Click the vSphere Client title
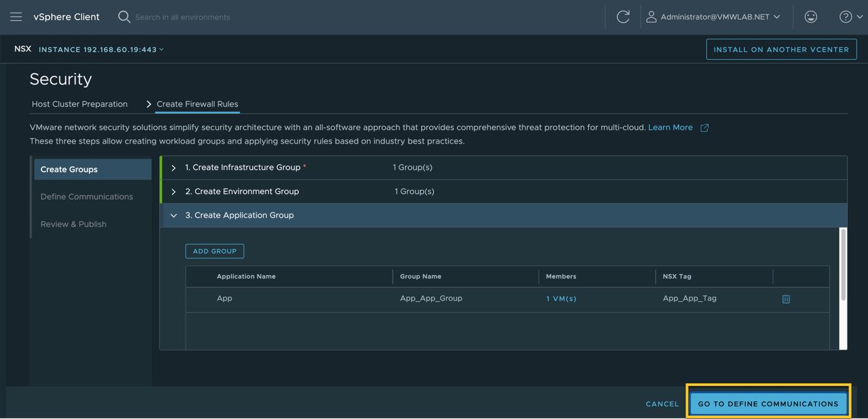The height and width of the screenshot is (419, 868). click(66, 17)
